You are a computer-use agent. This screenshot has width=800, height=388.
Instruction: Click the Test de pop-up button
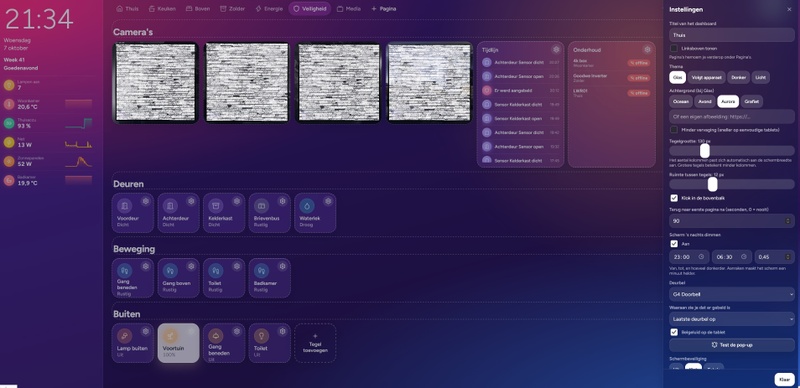[x=732, y=345]
